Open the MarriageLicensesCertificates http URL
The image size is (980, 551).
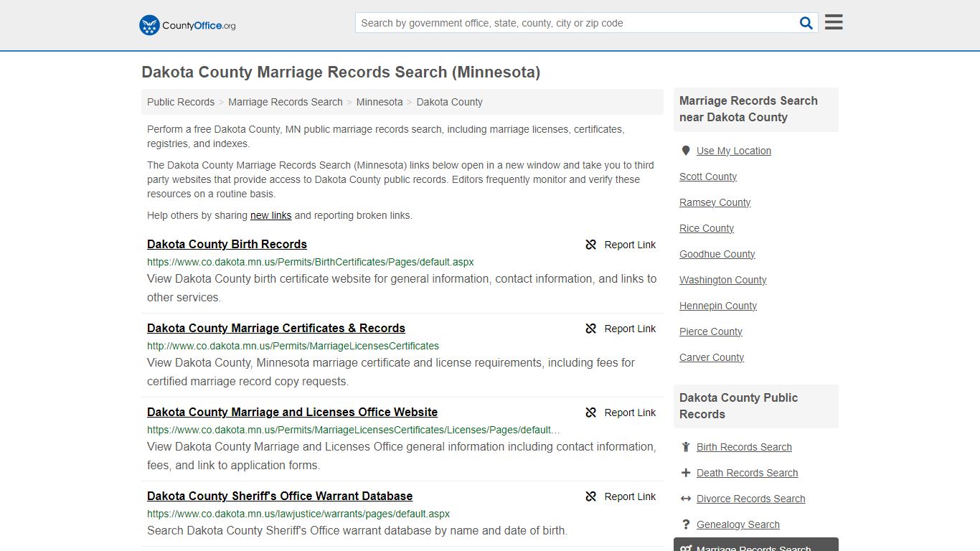click(293, 346)
